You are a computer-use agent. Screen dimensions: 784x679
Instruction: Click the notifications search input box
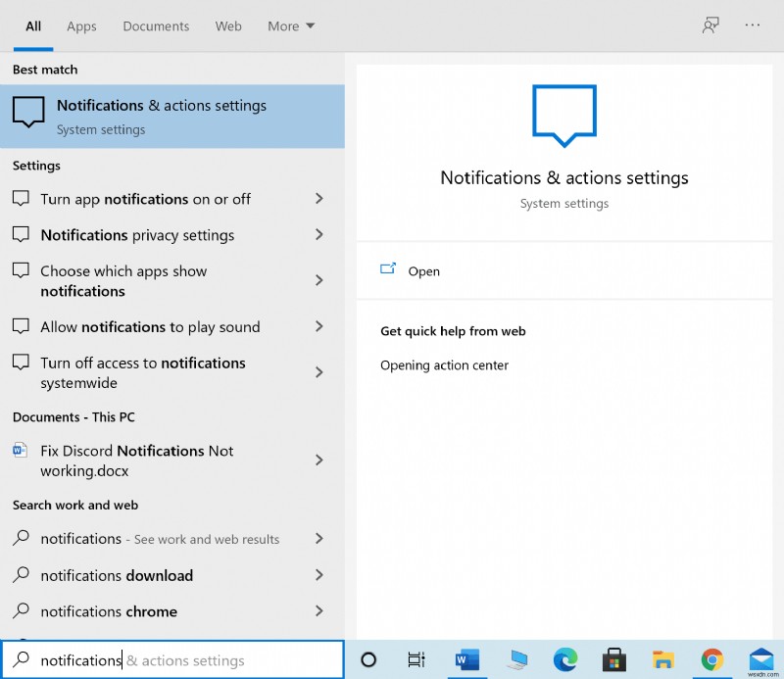pos(176,660)
